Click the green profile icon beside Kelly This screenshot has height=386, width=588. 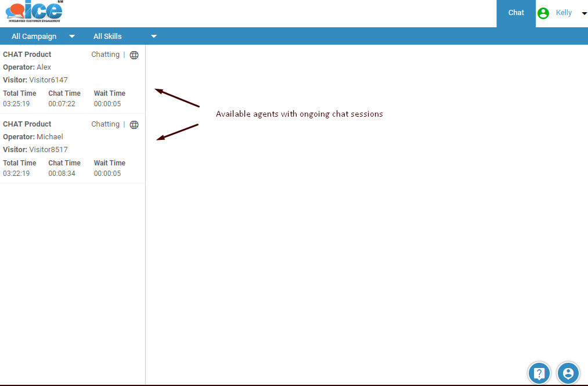[543, 12]
